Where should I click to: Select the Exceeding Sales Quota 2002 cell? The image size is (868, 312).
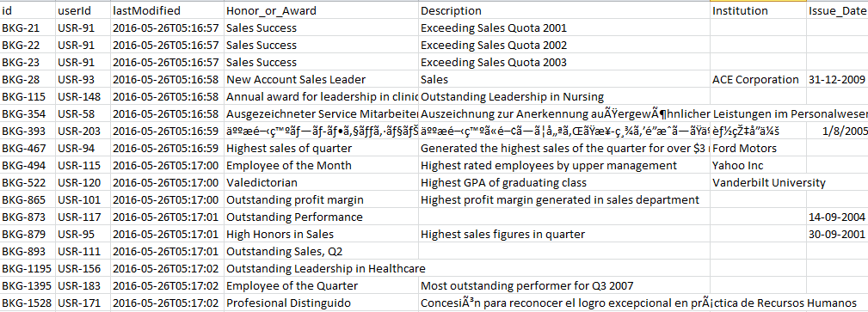pos(564,46)
